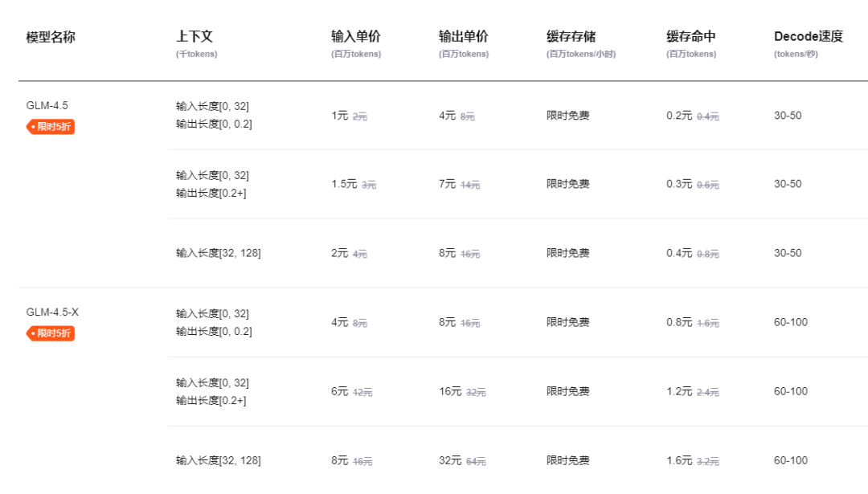Screen dimensions: 868x494
Task: Select the 输入单价 column header
Action: (356, 37)
